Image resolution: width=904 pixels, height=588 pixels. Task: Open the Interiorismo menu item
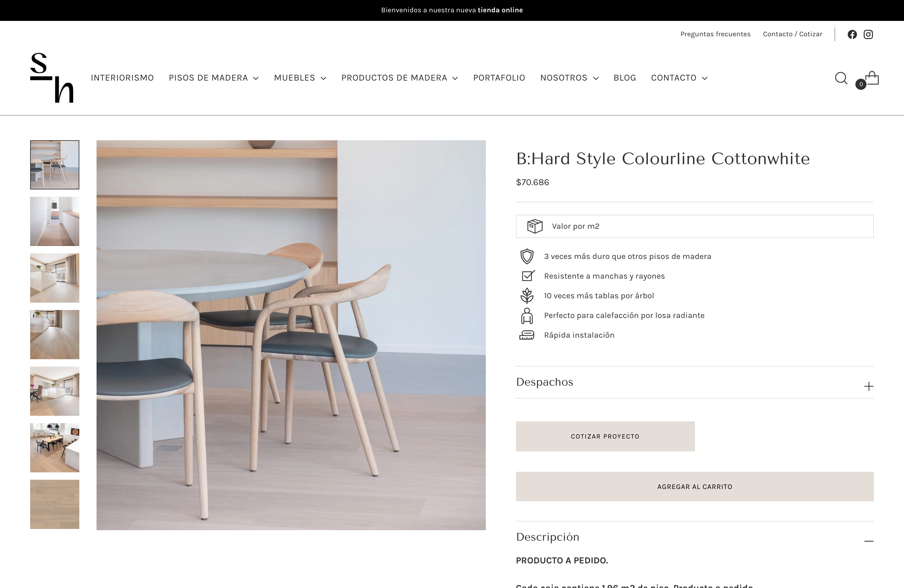(122, 78)
